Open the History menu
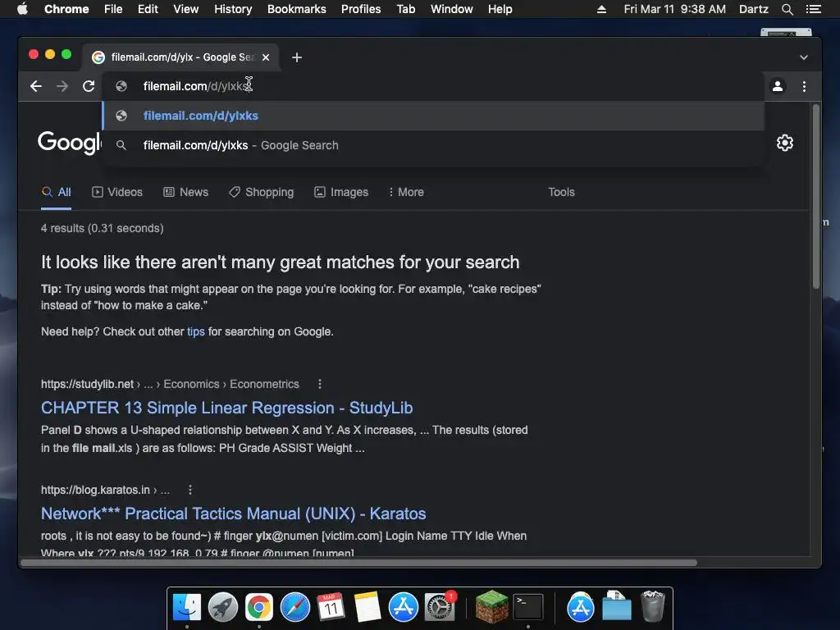The image size is (840, 630). coord(233,9)
